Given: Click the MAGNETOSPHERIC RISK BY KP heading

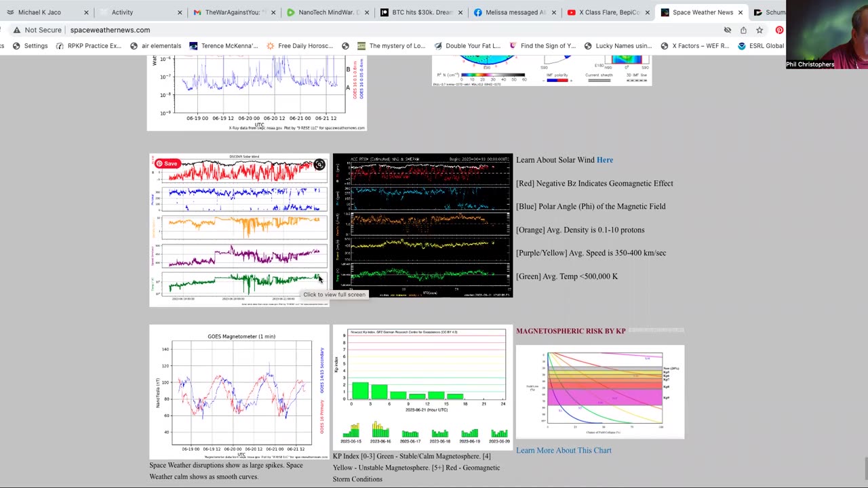Looking at the screenshot, I should (571, 331).
